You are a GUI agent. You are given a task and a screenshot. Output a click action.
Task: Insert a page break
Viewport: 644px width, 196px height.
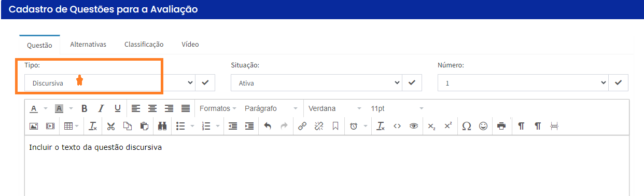click(554, 126)
